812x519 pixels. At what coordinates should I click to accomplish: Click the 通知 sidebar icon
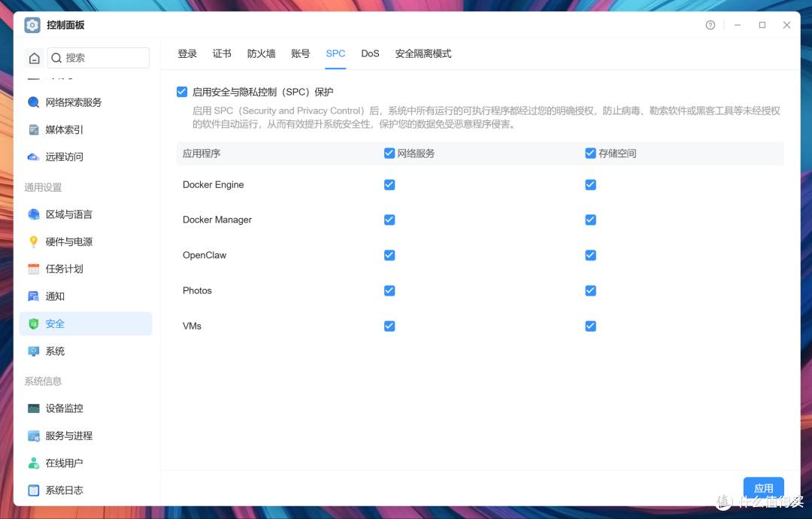[34, 296]
